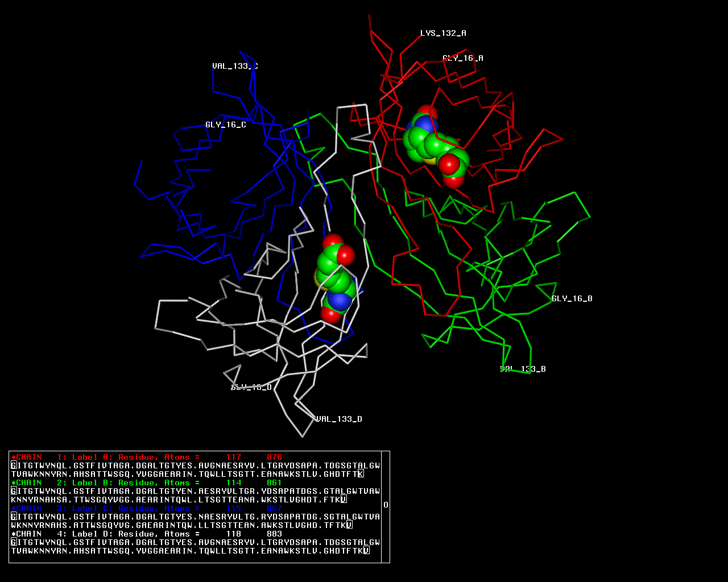Click the VAL_133_B residue label

pyautogui.click(x=523, y=369)
